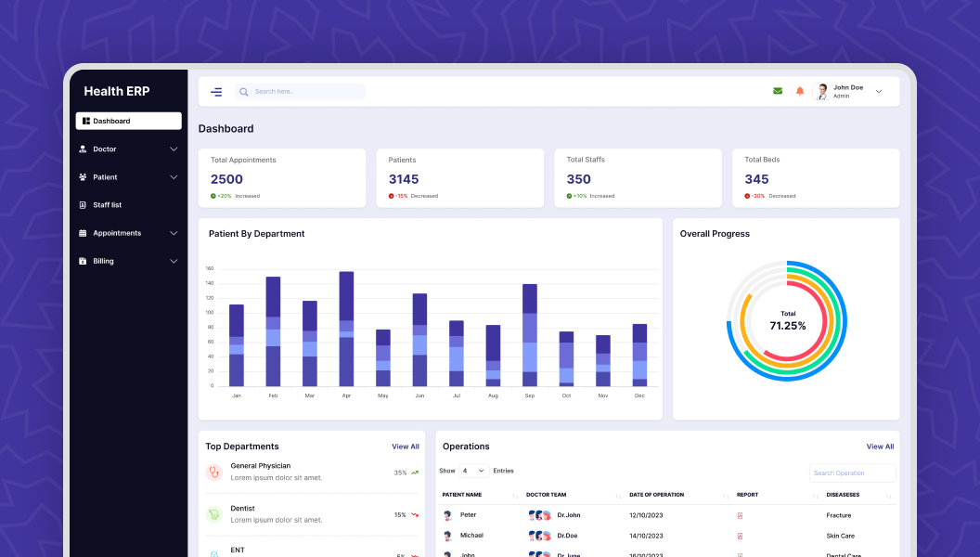Click the hamburger menu collapse icon
This screenshot has height=557, width=980.
[216, 92]
